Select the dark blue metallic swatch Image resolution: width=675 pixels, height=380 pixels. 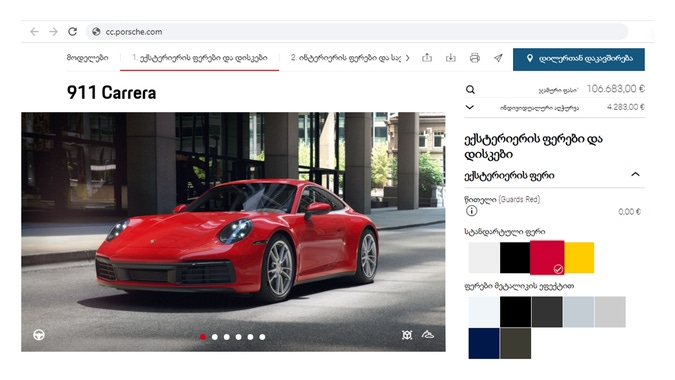click(x=484, y=343)
